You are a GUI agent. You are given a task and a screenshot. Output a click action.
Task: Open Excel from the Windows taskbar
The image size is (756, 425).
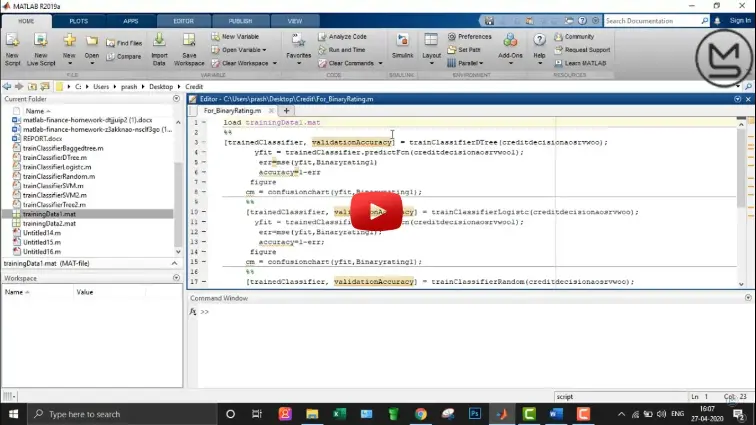[338, 413]
